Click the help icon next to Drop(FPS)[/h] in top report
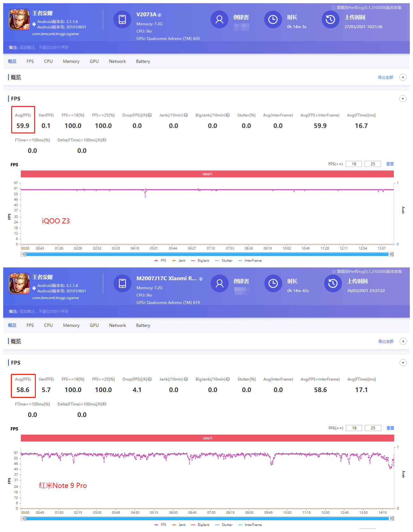This screenshot has height=532, width=413. tap(150, 115)
